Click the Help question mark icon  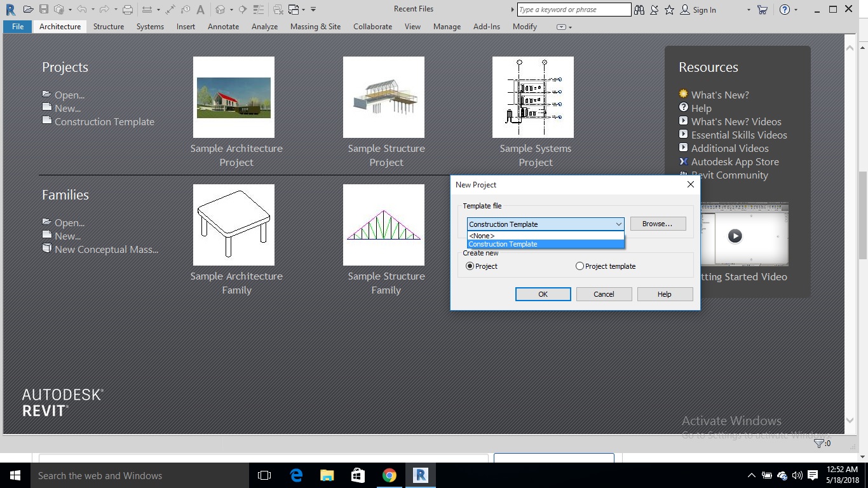(x=785, y=10)
